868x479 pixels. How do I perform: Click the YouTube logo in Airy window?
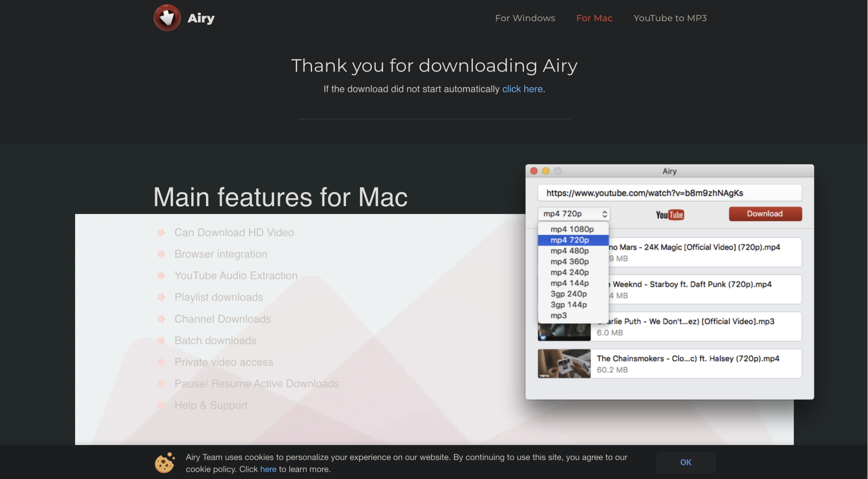670,215
